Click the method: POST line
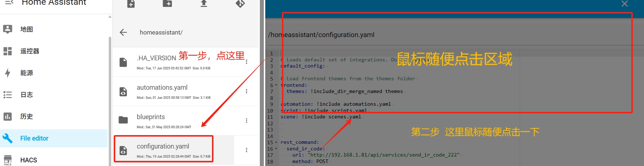The width and height of the screenshot is (644, 166). point(310,162)
